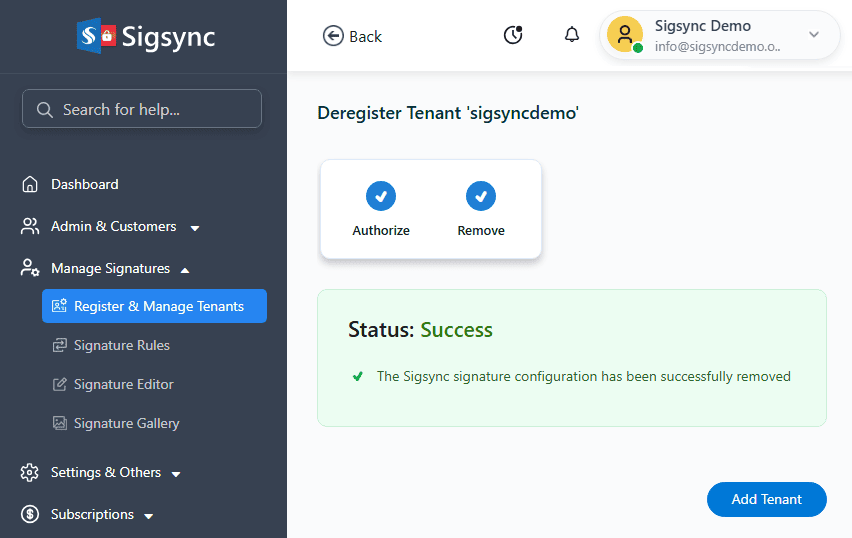Click the Settings & Others gear icon
Image resolution: width=852 pixels, height=538 pixels.
30,472
